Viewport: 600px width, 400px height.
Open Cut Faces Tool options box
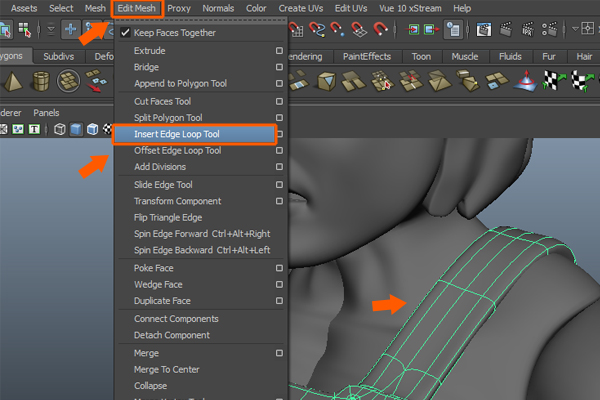pos(279,101)
